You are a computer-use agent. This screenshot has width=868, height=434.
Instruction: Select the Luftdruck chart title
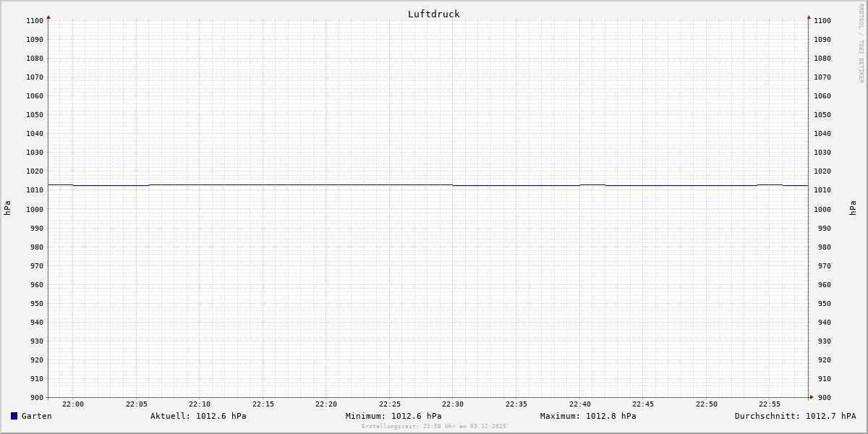(x=433, y=14)
